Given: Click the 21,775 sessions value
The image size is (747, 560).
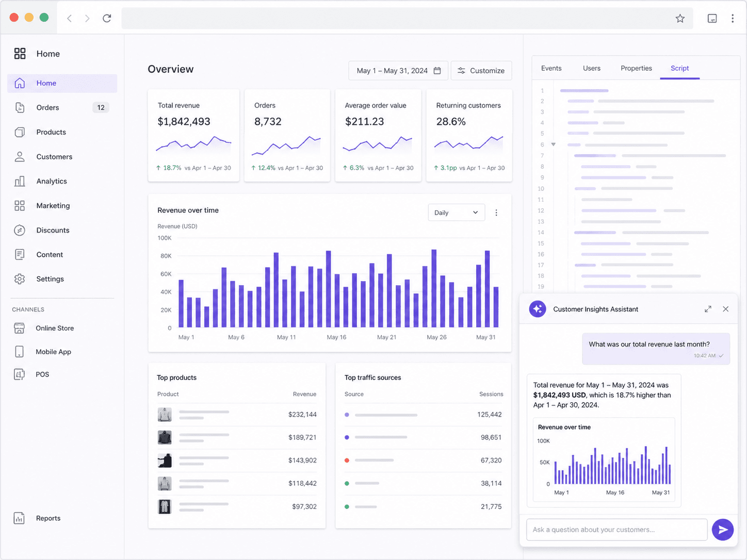Looking at the screenshot, I should click(x=491, y=506).
